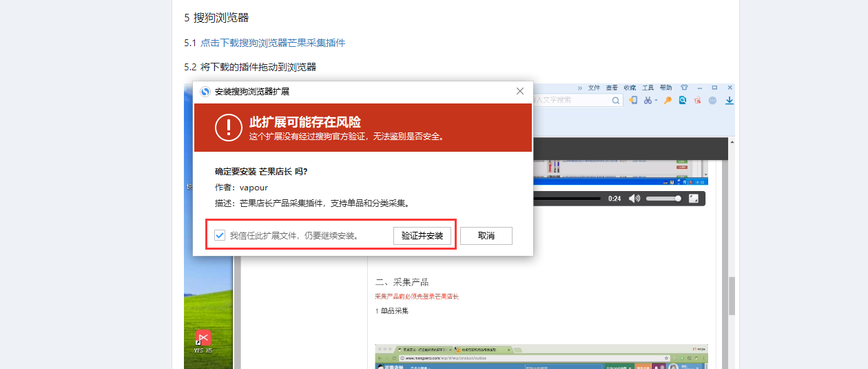Image resolution: width=868 pixels, height=369 pixels.
Task: Open the 帮助 menu in the Sogou browser
Action: [665, 88]
